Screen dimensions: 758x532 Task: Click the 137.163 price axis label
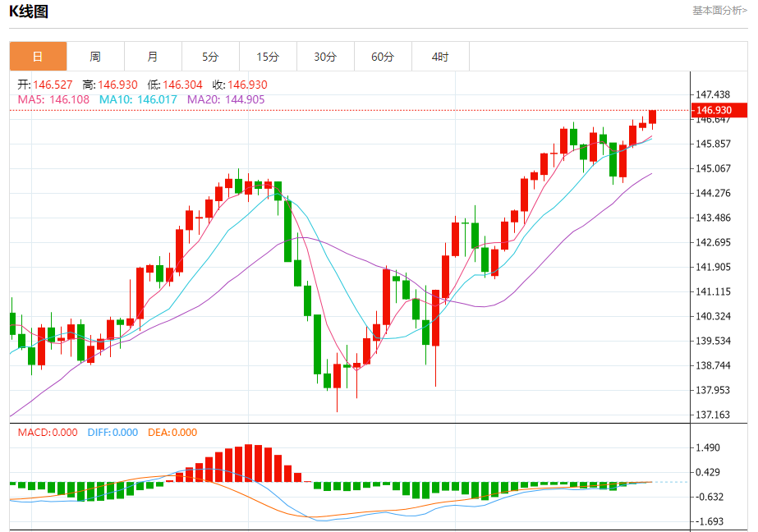713,415
